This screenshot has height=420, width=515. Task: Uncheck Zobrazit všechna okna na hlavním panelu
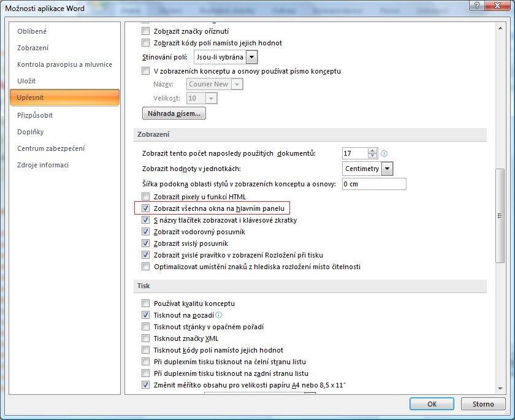point(145,208)
